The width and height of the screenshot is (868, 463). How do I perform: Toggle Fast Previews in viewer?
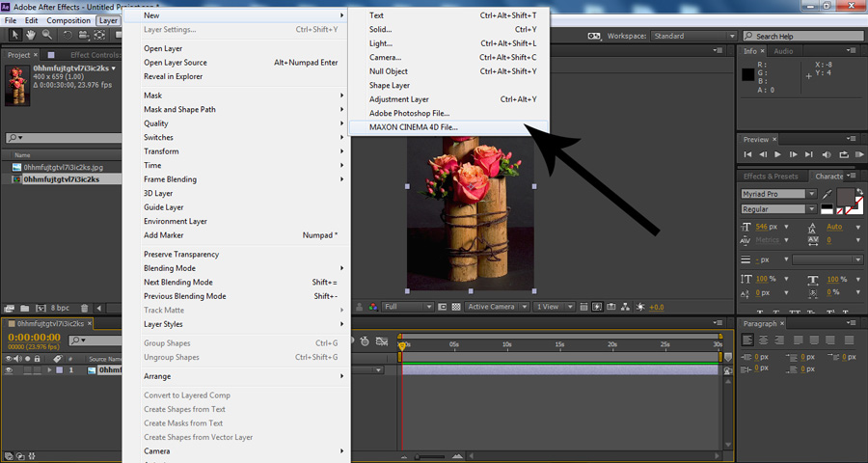pyautogui.click(x=597, y=307)
